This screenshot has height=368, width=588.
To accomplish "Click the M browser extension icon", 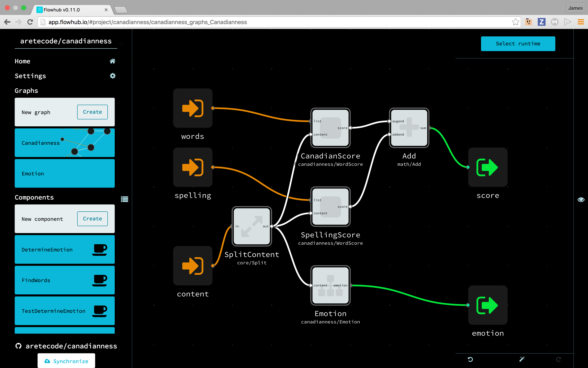I will [555, 22].
